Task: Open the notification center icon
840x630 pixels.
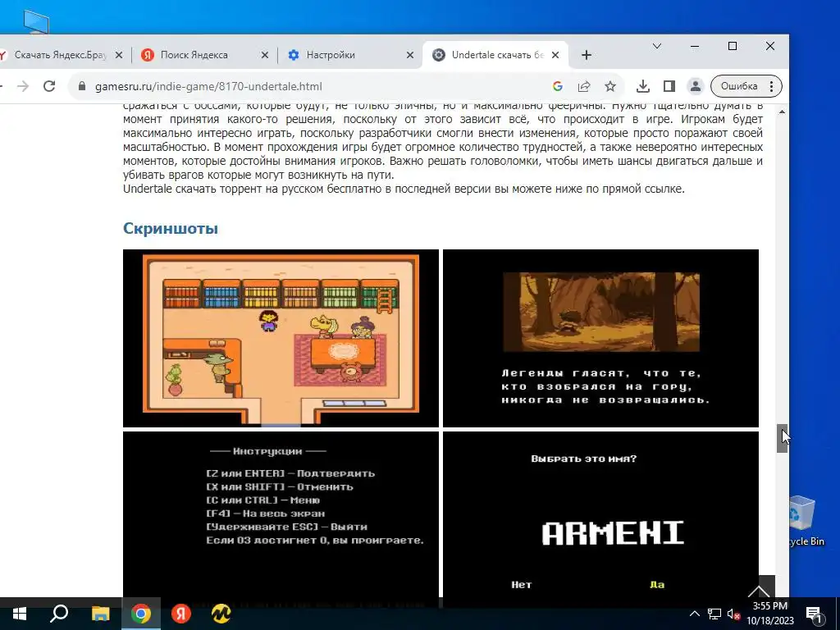Action: [814, 614]
